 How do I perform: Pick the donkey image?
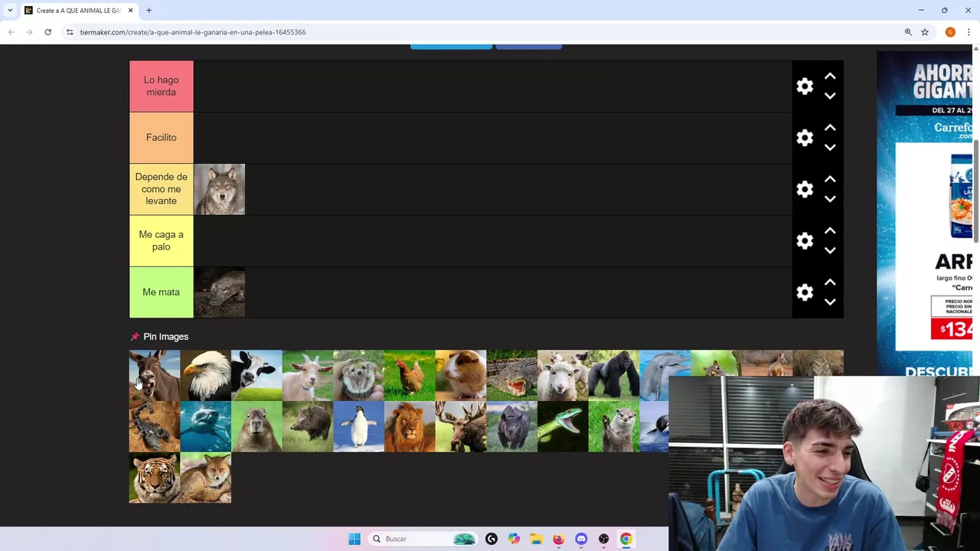[x=155, y=376]
